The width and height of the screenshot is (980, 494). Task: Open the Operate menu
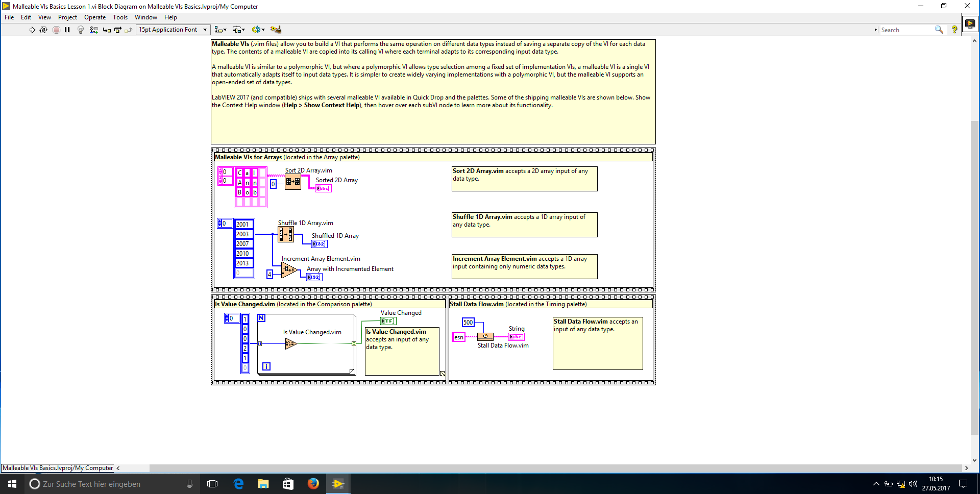(x=95, y=17)
